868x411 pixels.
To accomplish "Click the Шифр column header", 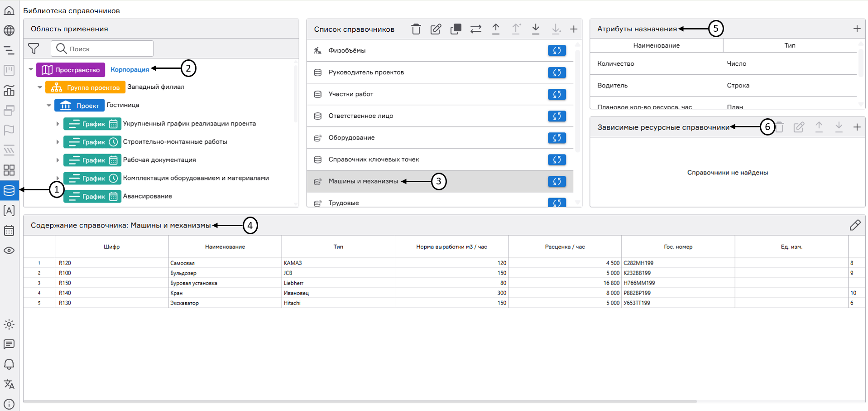I will [111, 247].
